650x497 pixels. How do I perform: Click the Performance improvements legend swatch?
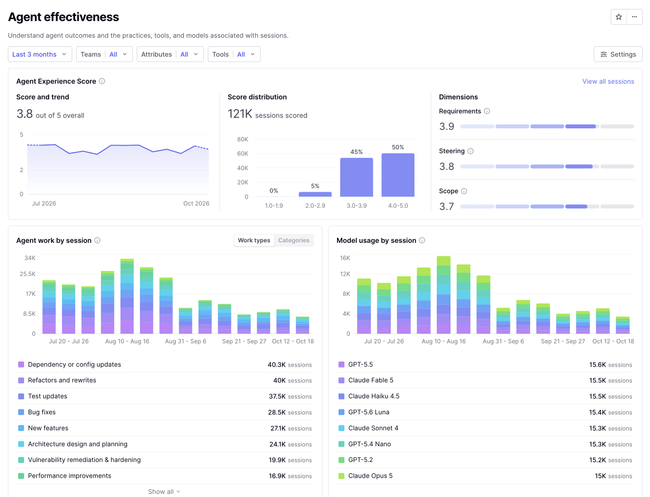click(21, 476)
